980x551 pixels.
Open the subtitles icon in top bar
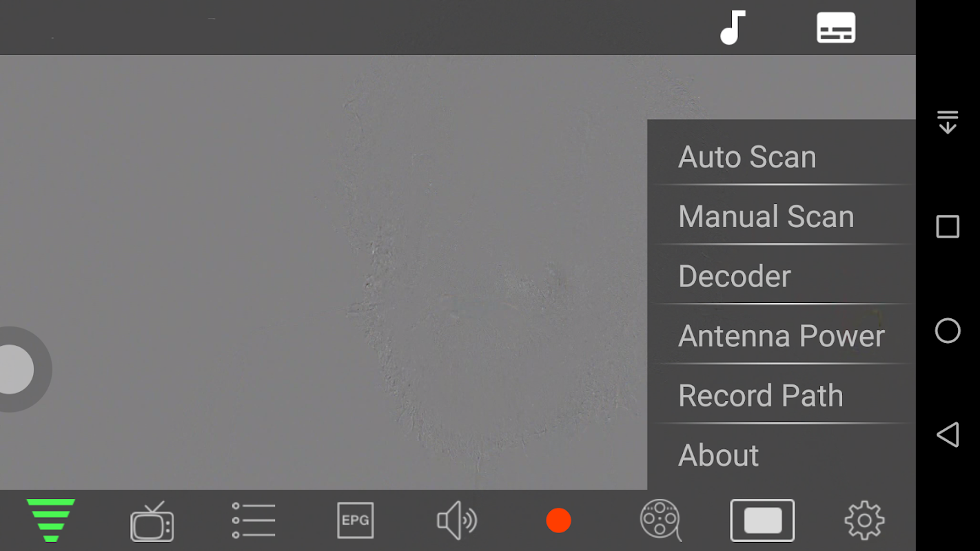836,28
